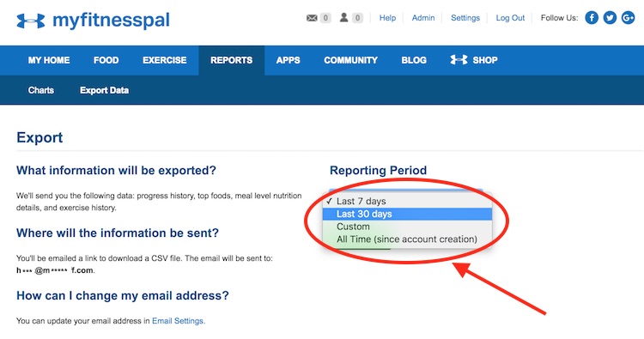
Task: Go to the FOOD tab
Action: (x=106, y=60)
